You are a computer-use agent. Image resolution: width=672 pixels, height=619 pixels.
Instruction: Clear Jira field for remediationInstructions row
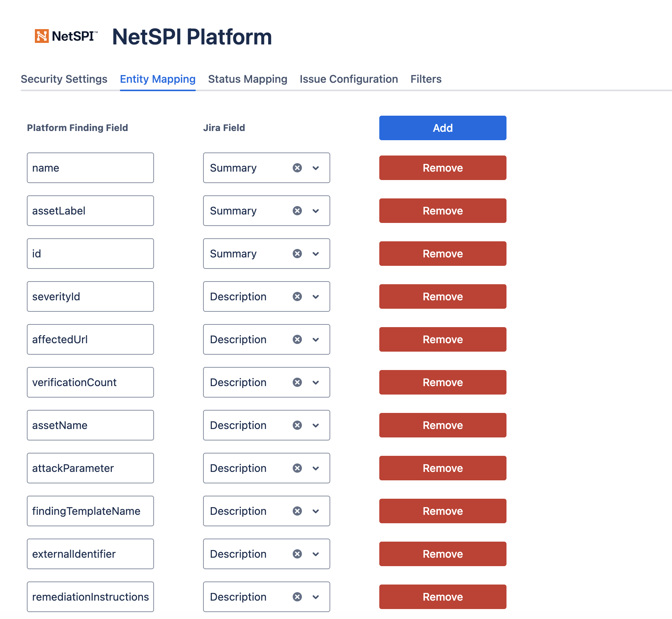pyautogui.click(x=297, y=597)
